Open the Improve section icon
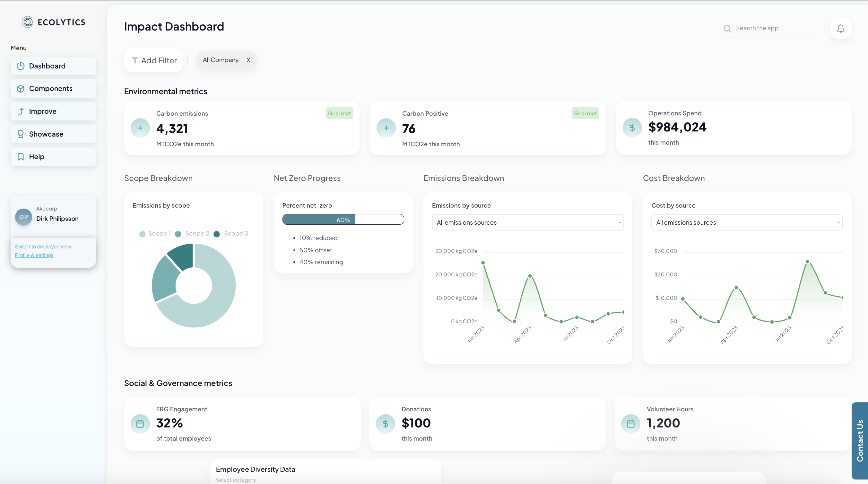This screenshot has width=868, height=484. (21, 111)
